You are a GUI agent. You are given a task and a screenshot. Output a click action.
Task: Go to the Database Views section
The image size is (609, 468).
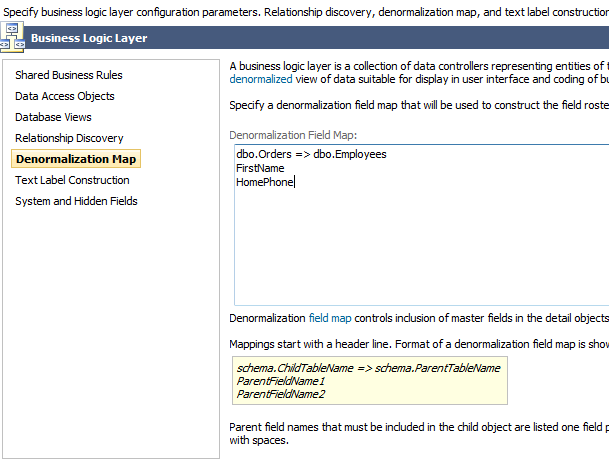point(53,117)
